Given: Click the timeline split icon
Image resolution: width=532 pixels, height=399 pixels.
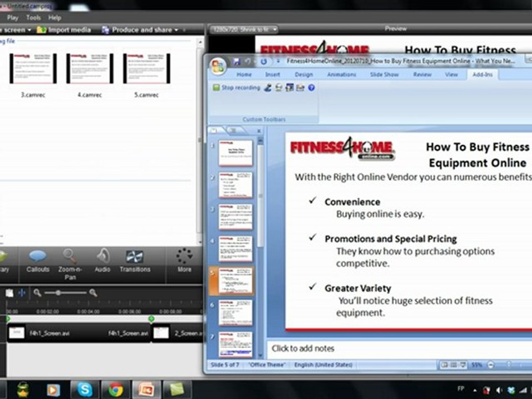Looking at the screenshot, I should [22, 293].
